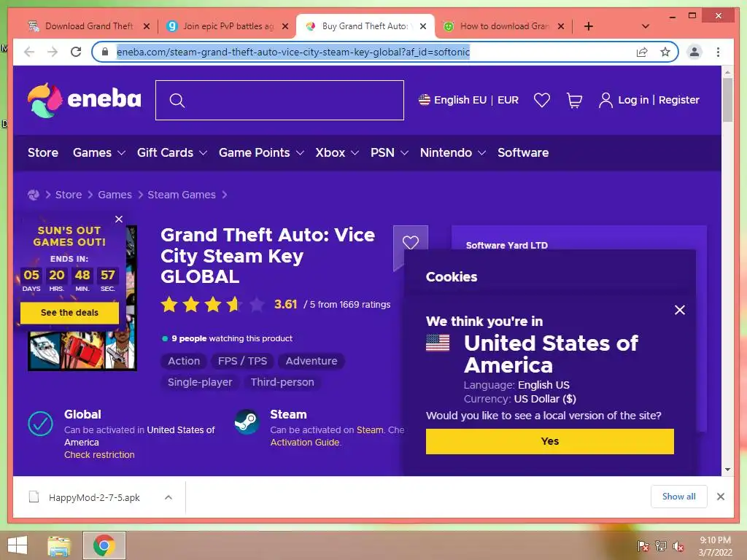Click the breadcrumb home icon

34,195
